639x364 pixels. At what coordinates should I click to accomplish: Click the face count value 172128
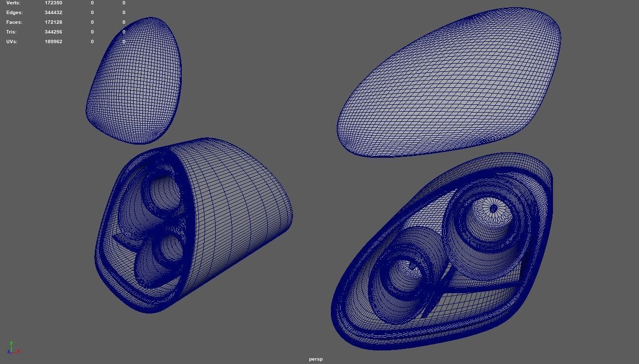point(53,22)
